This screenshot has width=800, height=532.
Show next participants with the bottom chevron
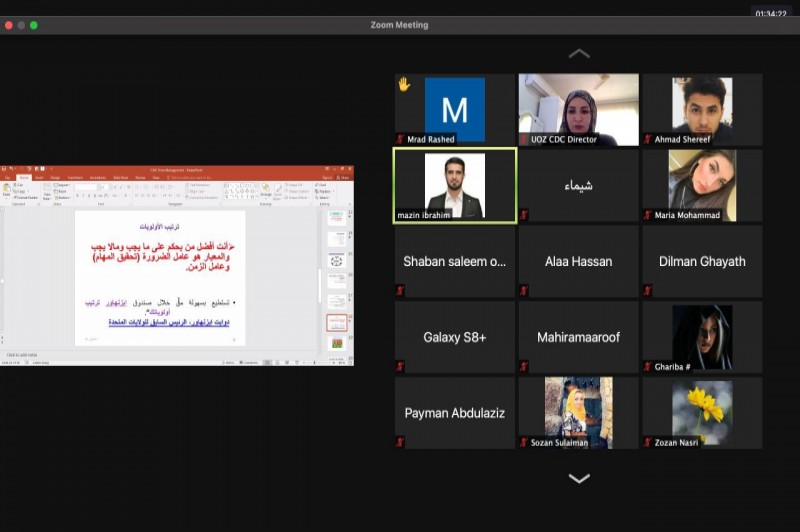pos(579,479)
